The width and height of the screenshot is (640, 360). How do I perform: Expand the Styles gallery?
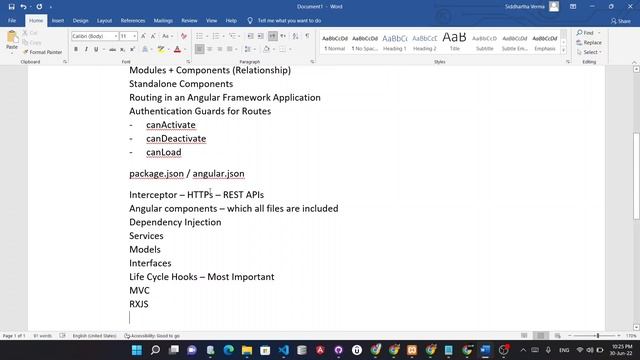[564, 50]
